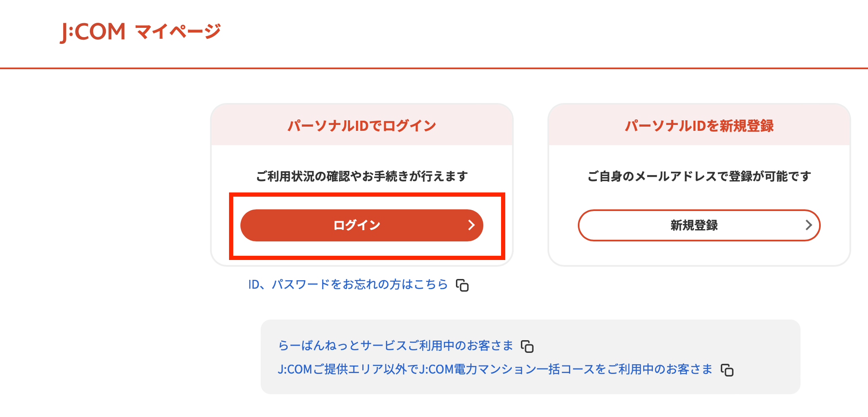Screen dimensions: 868x417
Task: Click blank area inside the registration card body
Action: 699,253
